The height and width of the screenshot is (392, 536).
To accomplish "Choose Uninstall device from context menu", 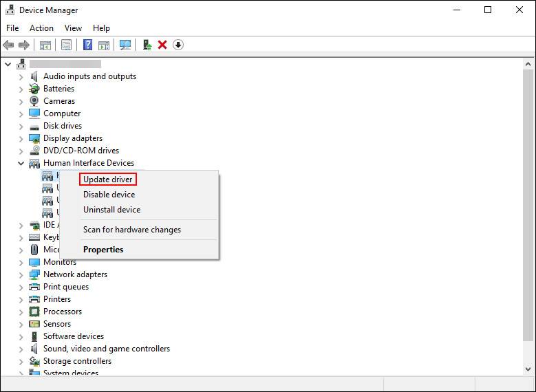I will [111, 210].
